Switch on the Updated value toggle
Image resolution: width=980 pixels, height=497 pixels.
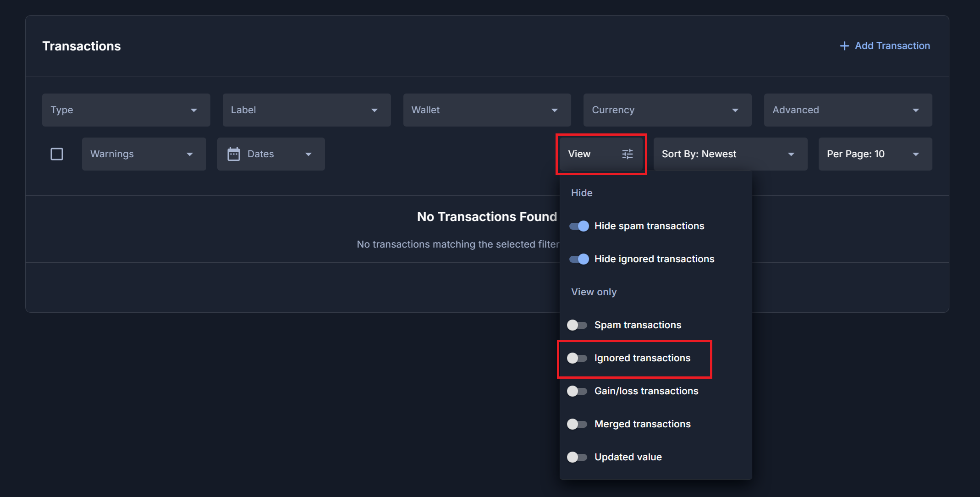point(577,457)
